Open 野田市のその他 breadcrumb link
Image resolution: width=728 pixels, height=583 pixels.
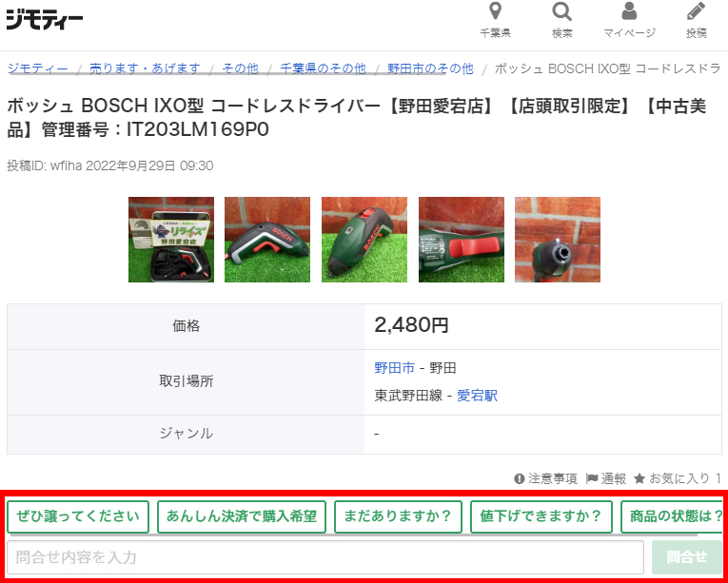(x=430, y=68)
